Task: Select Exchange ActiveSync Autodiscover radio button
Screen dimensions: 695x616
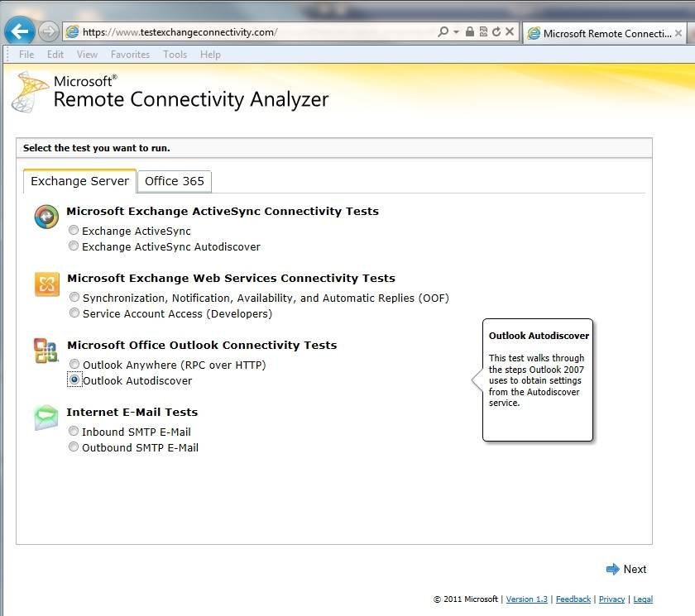Action: point(74,246)
